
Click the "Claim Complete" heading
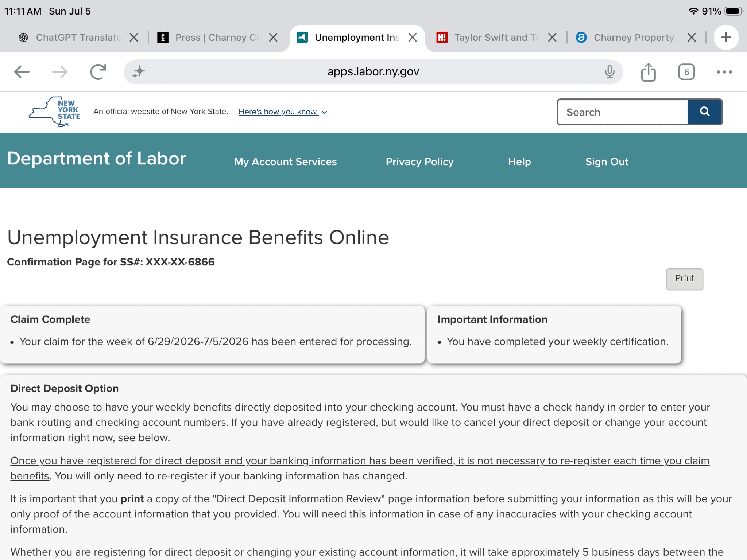(x=50, y=319)
